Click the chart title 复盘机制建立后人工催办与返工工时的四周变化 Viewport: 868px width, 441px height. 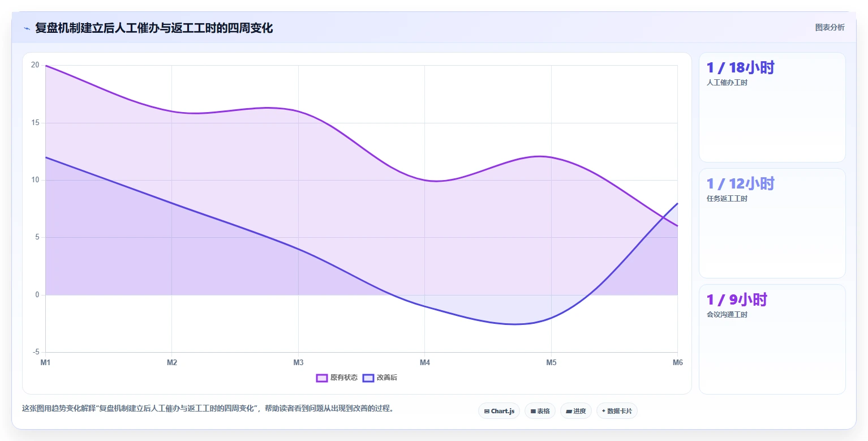pyautogui.click(x=154, y=28)
